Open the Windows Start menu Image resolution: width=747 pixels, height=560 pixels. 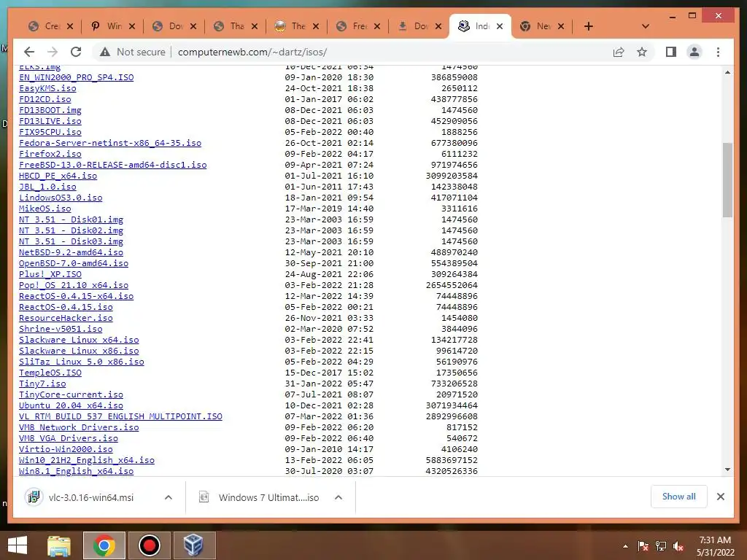tap(18, 545)
